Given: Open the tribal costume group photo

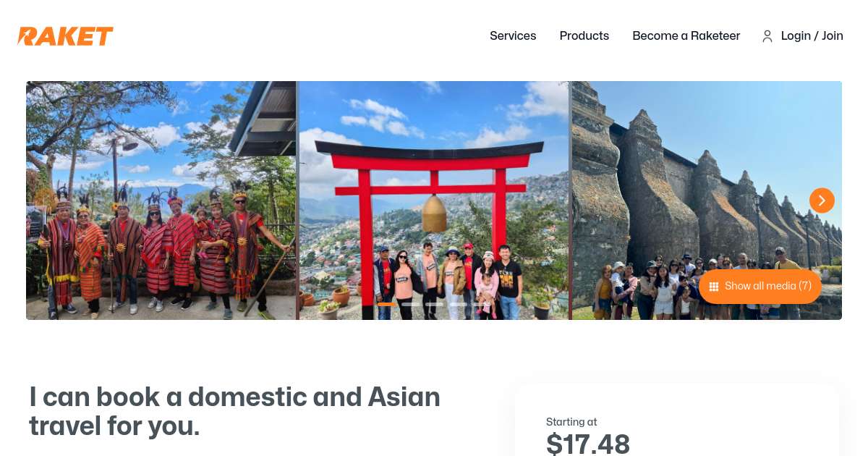Looking at the screenshot, I should (x=161, y=200).
